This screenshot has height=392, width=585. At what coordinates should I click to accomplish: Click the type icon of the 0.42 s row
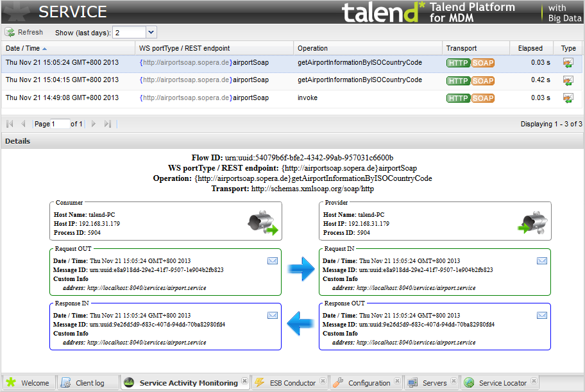(x=568, y=80)
